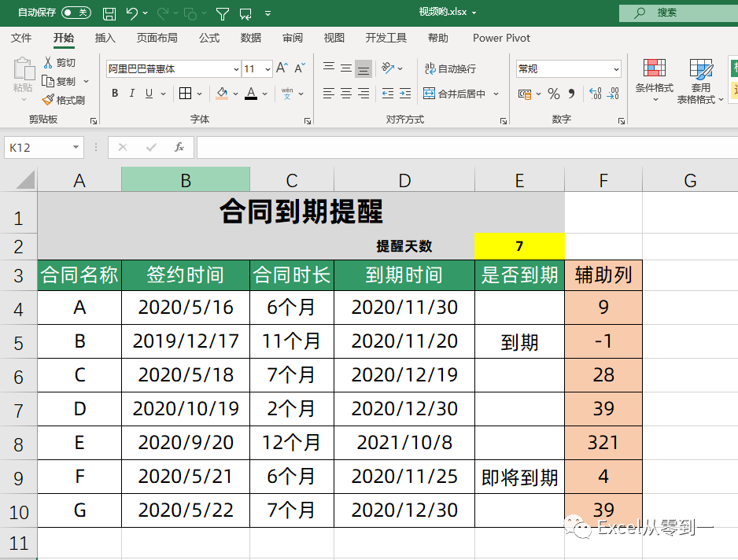The height and width of the screenshot is (560, 738).
Task: Open the Fill Color dropdown arrow
Action: pos(235,93)
